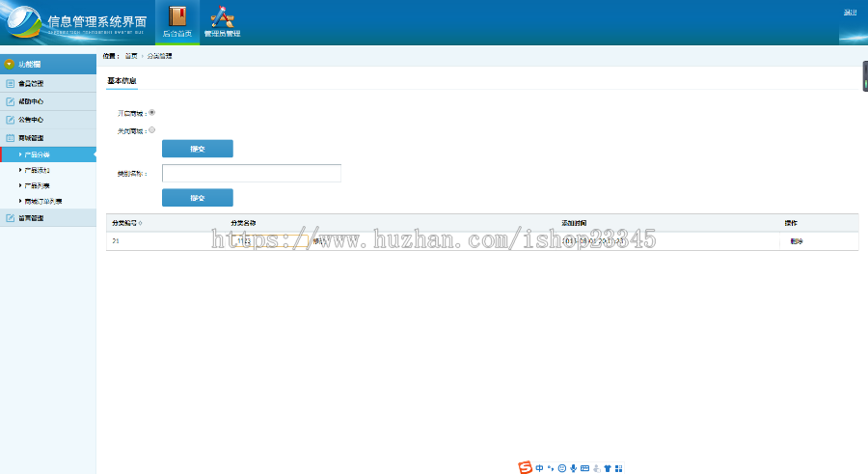868x474 pixels.
Task: Open the emoji face icon
Action: coord(562,468)
